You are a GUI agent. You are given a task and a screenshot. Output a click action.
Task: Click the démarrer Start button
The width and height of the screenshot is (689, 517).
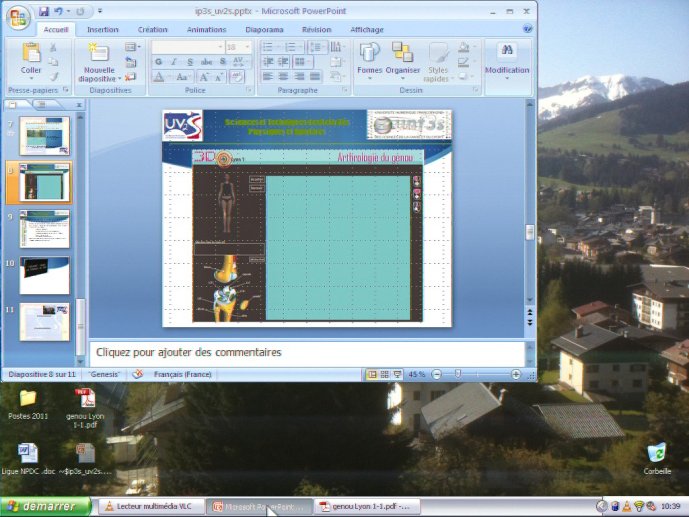tap(45, 506)
